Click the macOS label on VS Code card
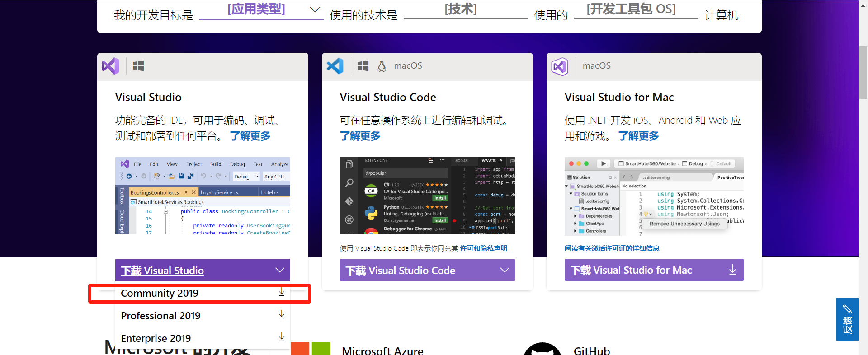Screen dimensions: 868x355 point(408,66)
